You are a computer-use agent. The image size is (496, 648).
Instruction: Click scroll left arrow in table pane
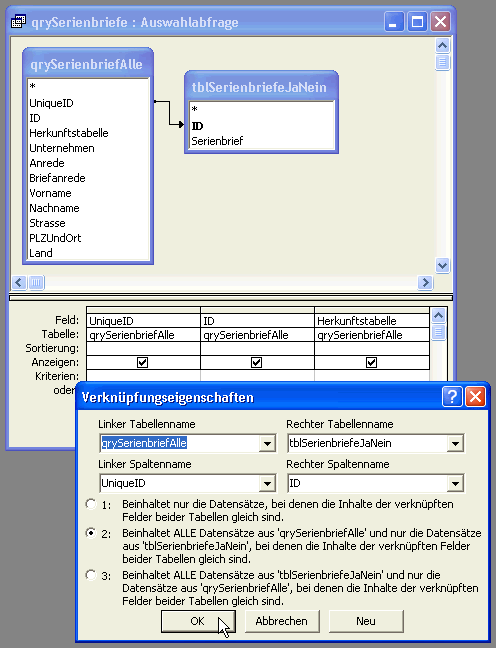(x=19, y=283)
